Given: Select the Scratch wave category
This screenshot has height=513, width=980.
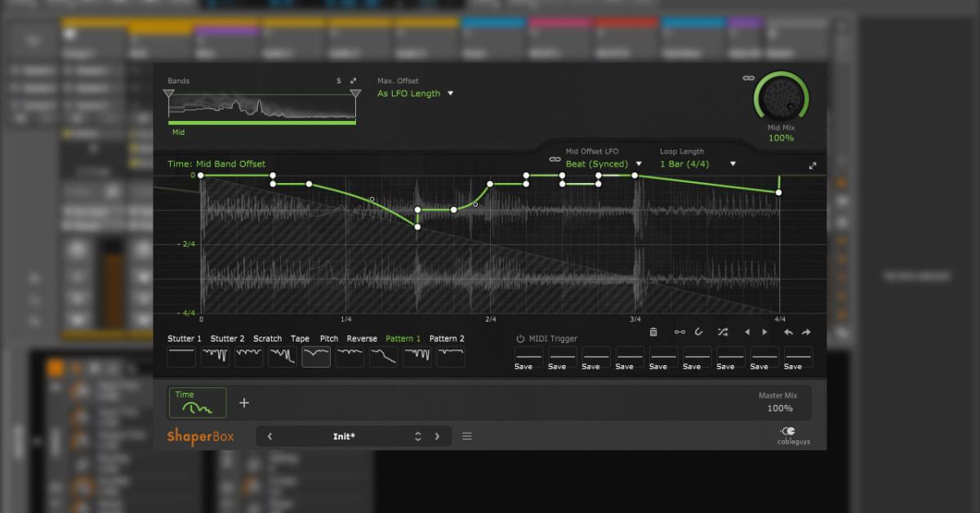Looking at the screenshot, I should pyautogui.click(x=268, y=338).
